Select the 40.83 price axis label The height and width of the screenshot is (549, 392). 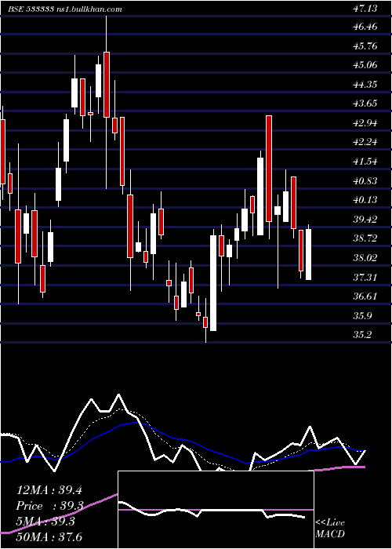[x=365, y=181]
